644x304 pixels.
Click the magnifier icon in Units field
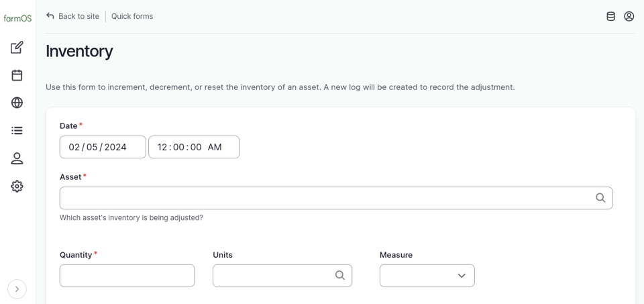(340, 276)
